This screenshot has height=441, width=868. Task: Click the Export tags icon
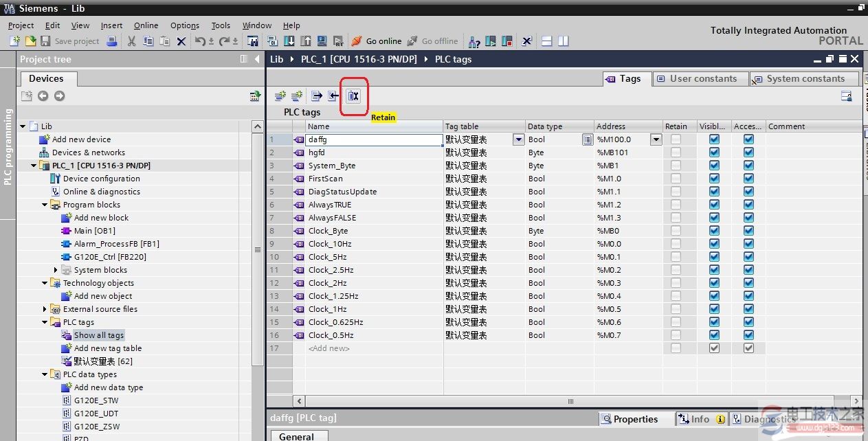point(316,96)
